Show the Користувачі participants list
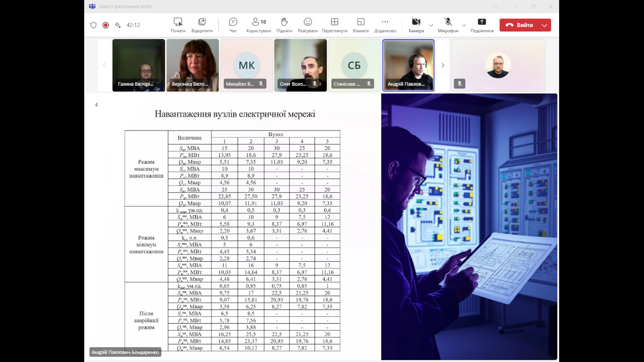The height and width of the screenshot is (362, 644). point(258,25)
